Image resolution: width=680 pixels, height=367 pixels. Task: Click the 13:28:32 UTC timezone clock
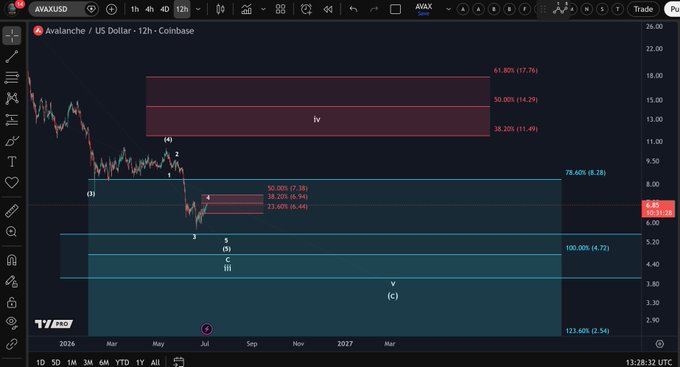(648, 362)
